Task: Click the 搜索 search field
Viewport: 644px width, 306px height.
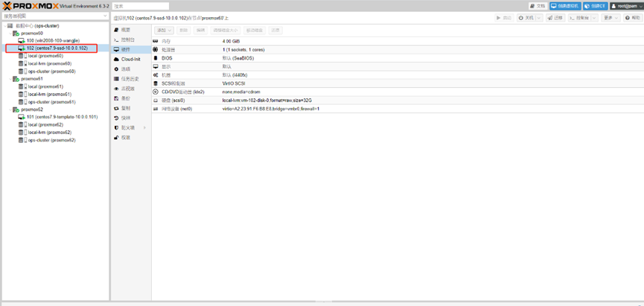Action: (141, 6)
